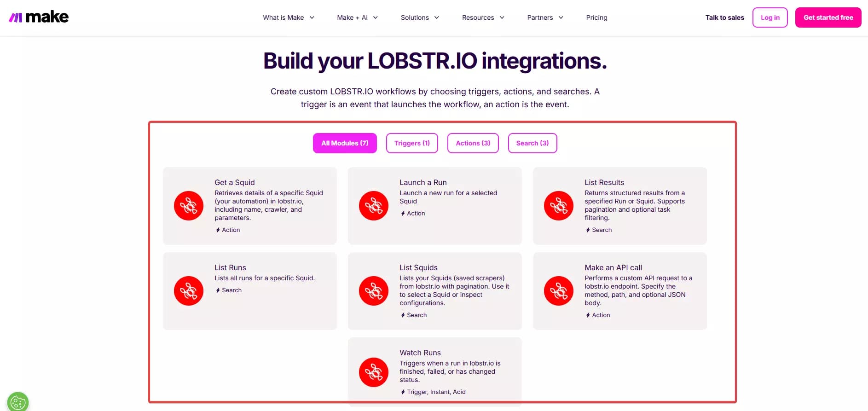Image resolution: width=868 pixels, height=411 pixels.
Task: Click the Action lightning bolt under Launch a Run
Action: coord(403,213)
